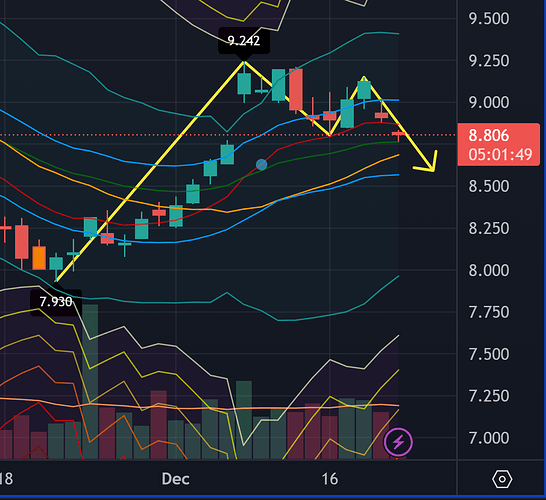The image size is (546, 500).
Task: Click the Dec date axis label
Action: [x=176, y=479]
